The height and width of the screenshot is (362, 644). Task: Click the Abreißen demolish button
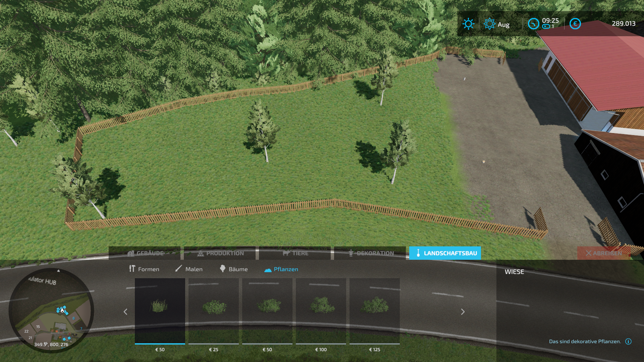pyautogui.click(x=604, y=253)
